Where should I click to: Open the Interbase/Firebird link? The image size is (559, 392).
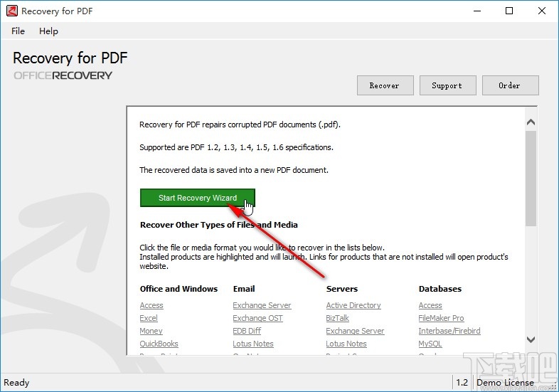coord(449,331)
